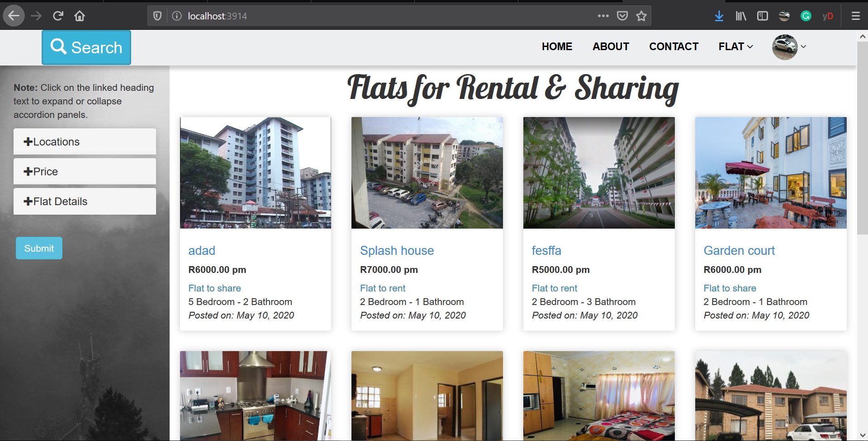Open the FLAT dropdown menu

[x=735, y=47]
